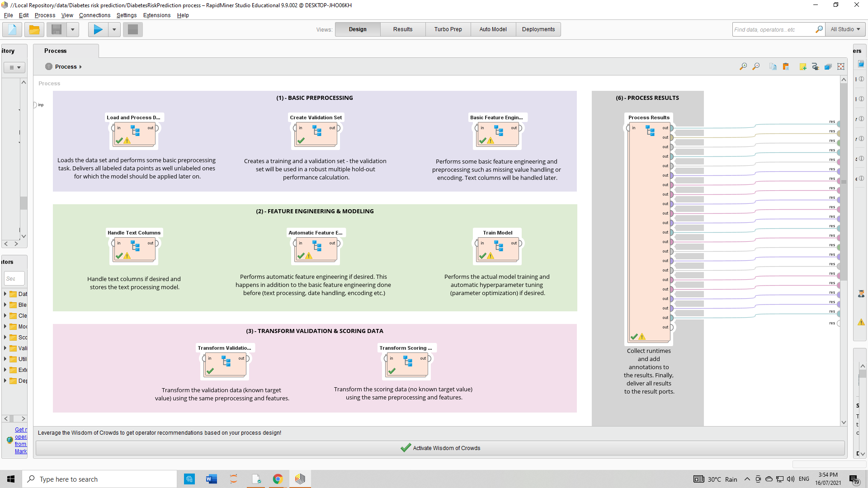Open the repository panel menu dropdown
Screen dimensions: 868x488
tap(14, 67)
